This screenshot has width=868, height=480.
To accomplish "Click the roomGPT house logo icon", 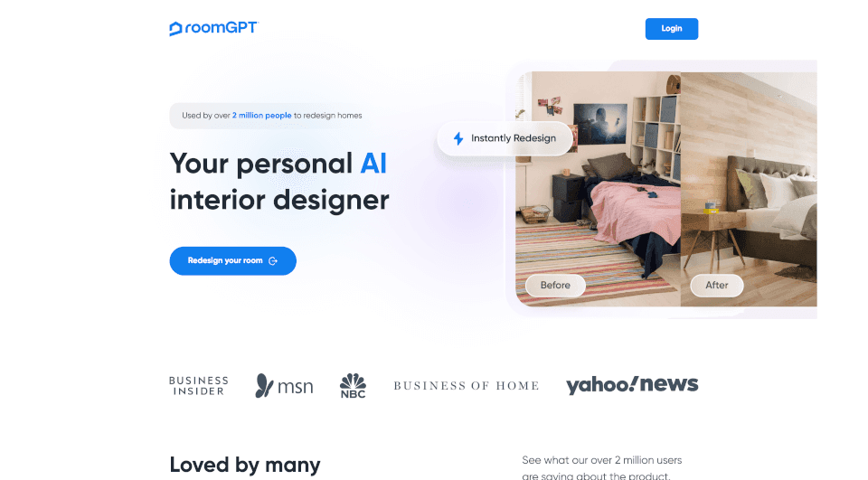I will (175, 29).
